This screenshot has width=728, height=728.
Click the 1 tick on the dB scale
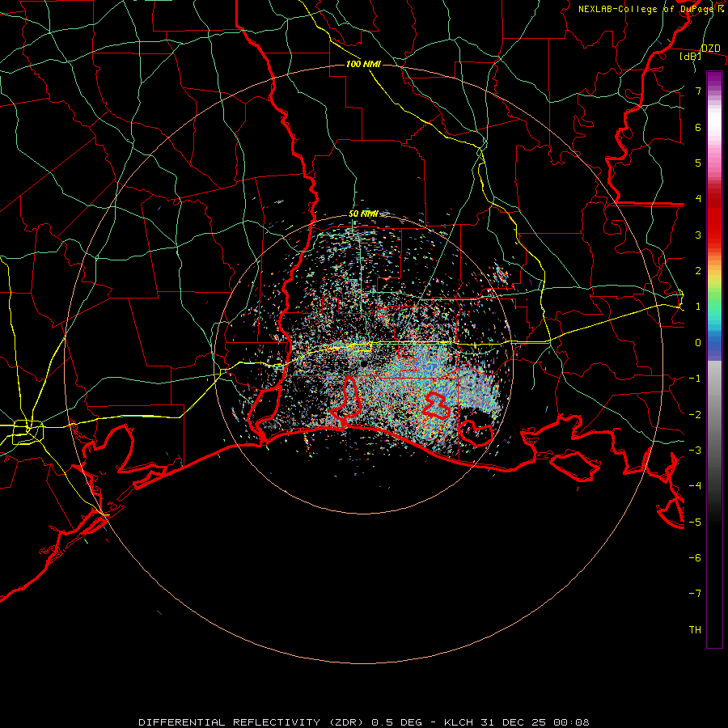(x=698, y=307)
